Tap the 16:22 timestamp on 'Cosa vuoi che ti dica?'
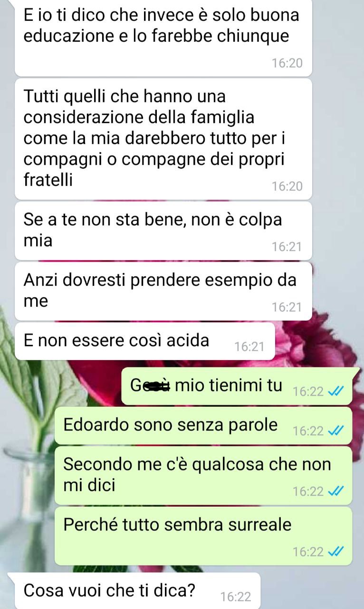Screen dimensions: 364x609 236,597
